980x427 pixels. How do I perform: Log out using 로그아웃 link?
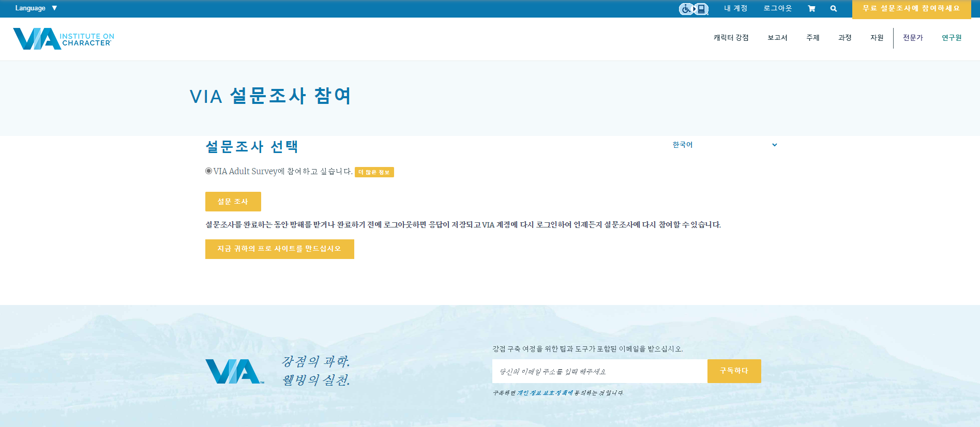tap(778, 8)
